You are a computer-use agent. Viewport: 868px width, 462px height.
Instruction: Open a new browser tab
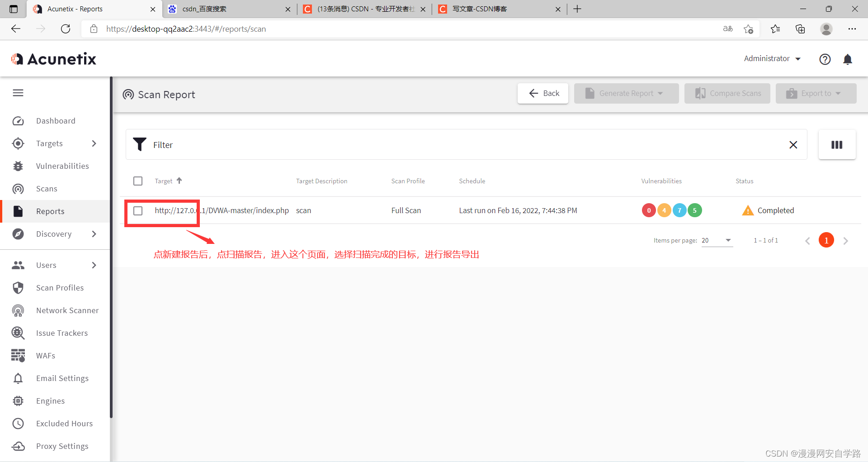pyautogui.click(x=577, y=9)
